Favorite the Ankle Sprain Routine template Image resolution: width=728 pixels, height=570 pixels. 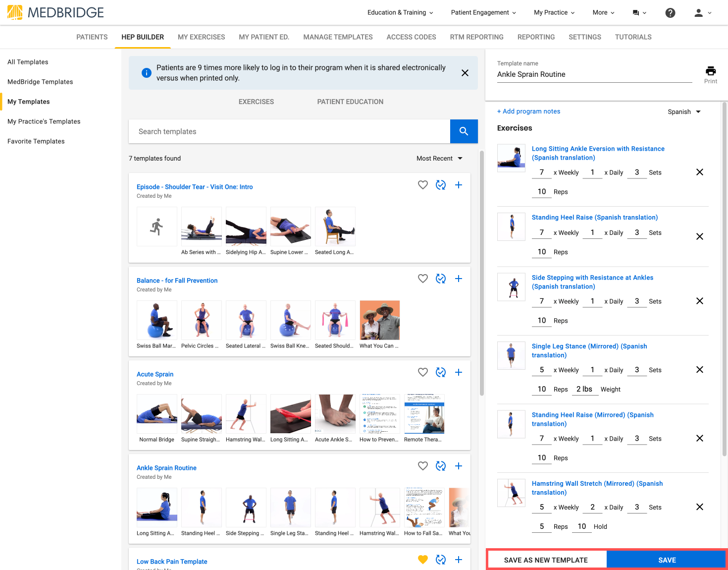point(423,466)
